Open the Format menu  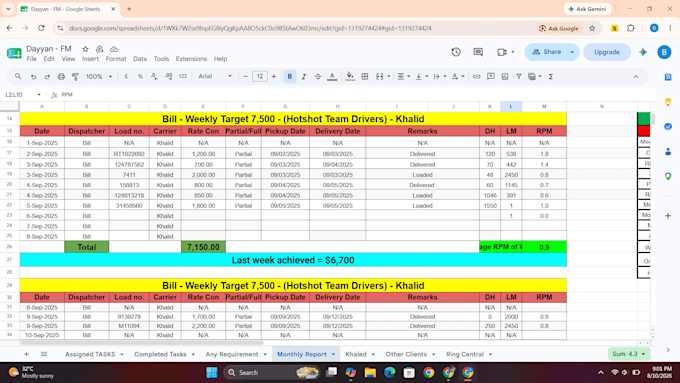[x=116, y=59]
